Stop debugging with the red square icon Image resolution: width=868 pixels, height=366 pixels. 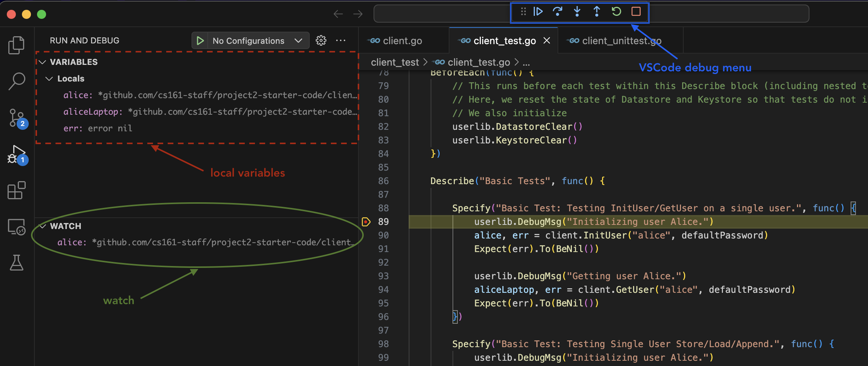click(x=636, y=11)
